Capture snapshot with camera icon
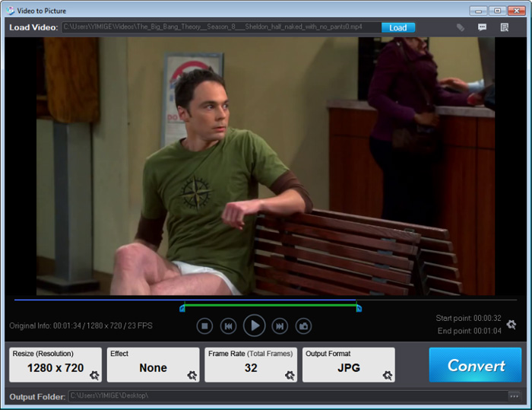The width and height of the screenshot is (532, 410). [x=303, y=326]
